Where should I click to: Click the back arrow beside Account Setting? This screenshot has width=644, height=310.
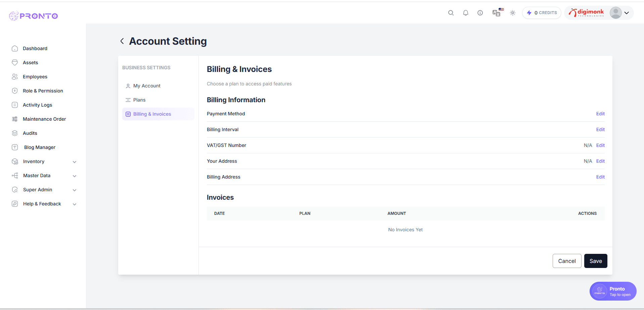tap(122, 41)
